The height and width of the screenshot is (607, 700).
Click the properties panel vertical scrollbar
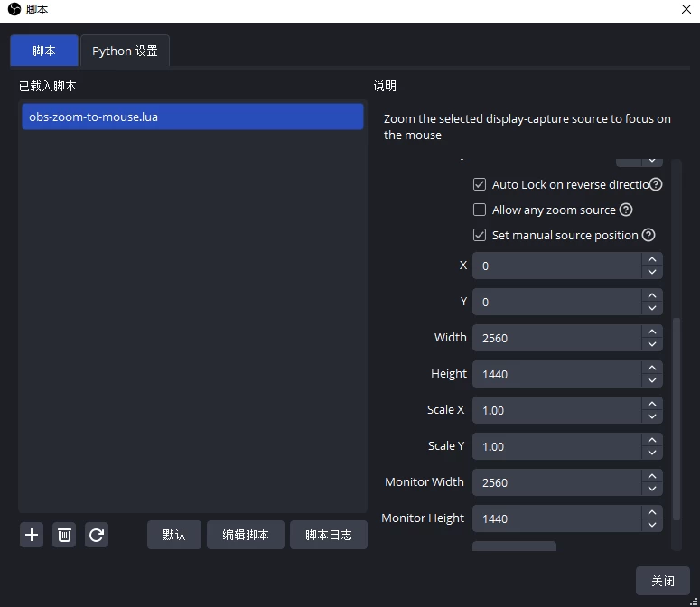pyautogui.click(x=677, y=416)
